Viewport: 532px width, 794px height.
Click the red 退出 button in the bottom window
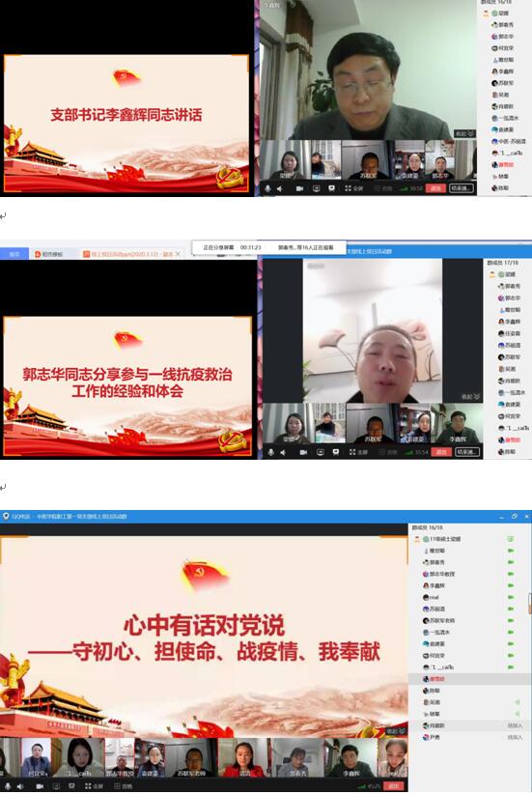[x=395, y=786]
